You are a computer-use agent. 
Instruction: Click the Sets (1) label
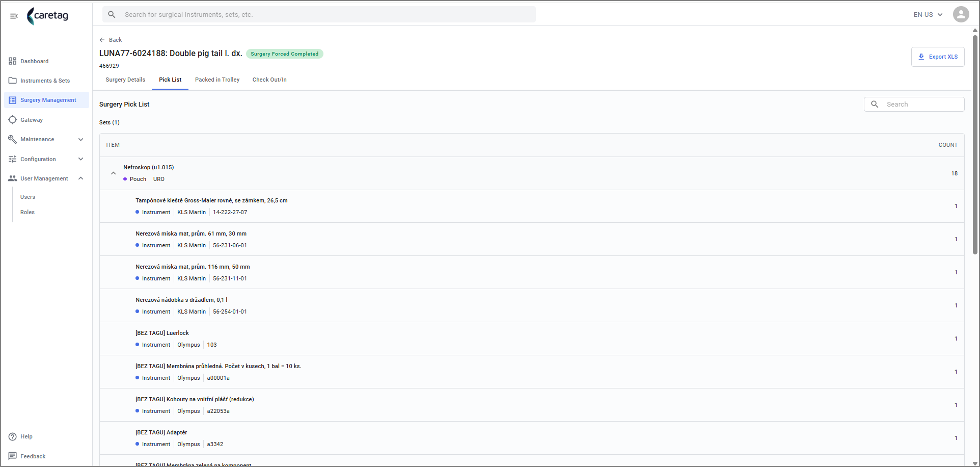click(x=109, y=122)
